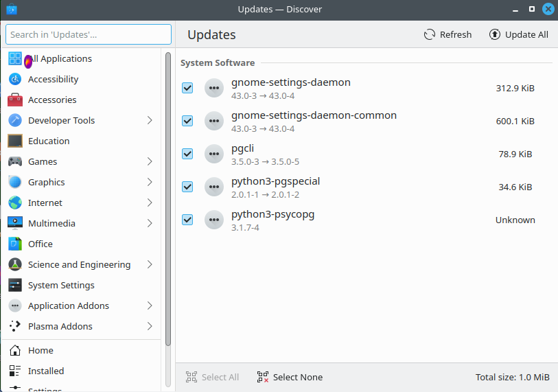The width and height of the screenshot is (558, 392).
Task: Go to the Home page label
Action: [40, 350]
